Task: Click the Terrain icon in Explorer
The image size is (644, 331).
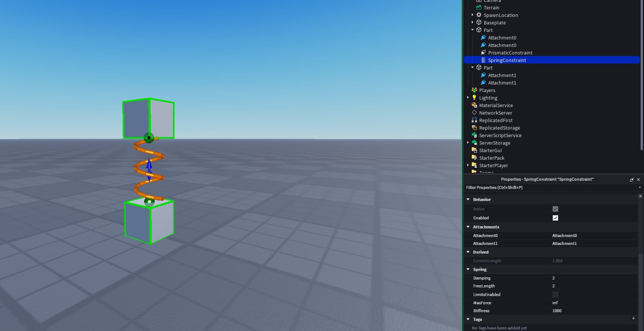Action: tap(478, 8)
